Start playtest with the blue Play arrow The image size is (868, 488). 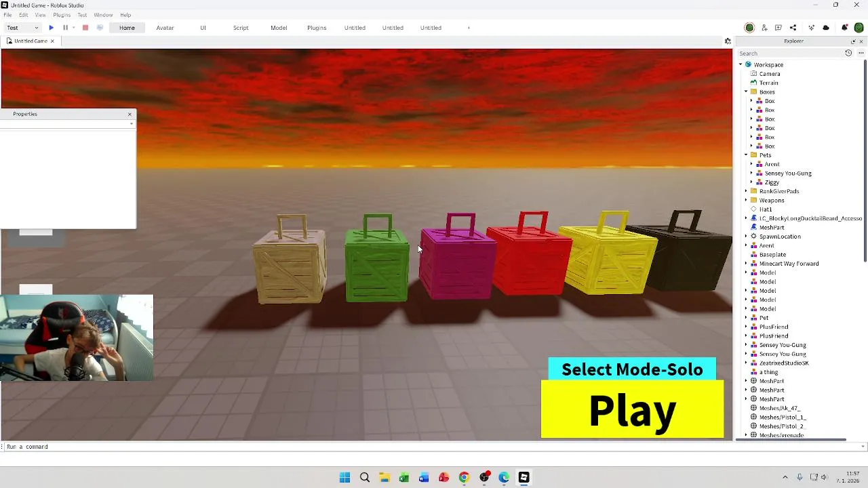tap(51, 28)
